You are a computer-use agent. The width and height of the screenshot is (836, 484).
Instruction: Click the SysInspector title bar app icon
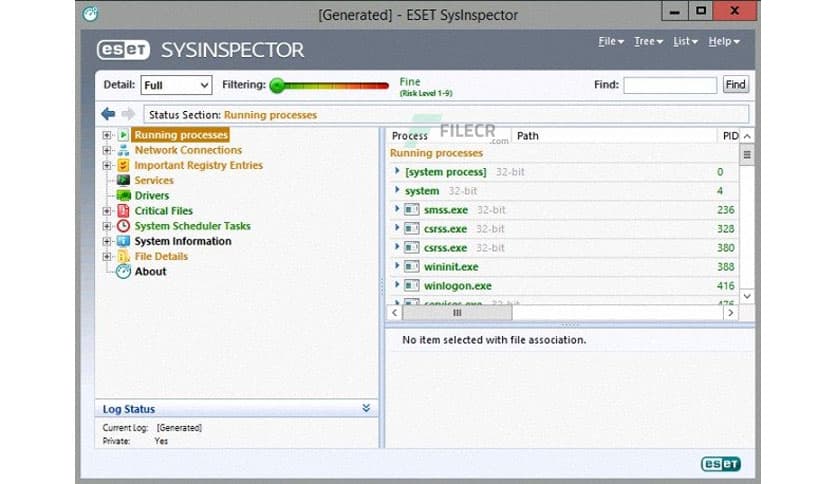[x=90, y=14]
